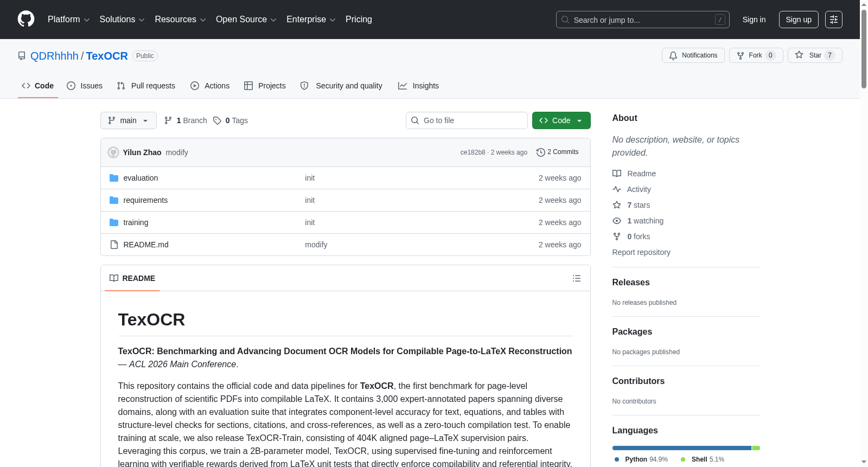Screen dimensions: 868x467
Task: Fork this repository
Action: pyautogui.click(x=756, y=55)
